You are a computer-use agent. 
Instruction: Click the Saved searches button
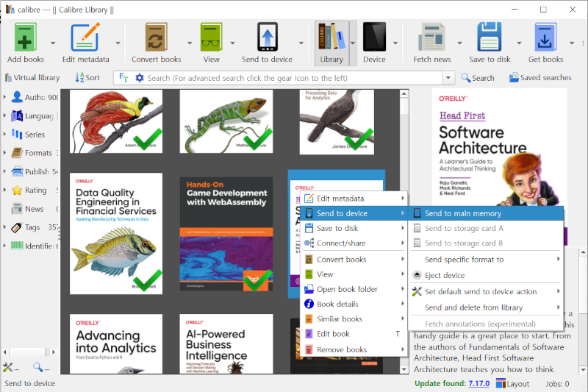(540, 78)
